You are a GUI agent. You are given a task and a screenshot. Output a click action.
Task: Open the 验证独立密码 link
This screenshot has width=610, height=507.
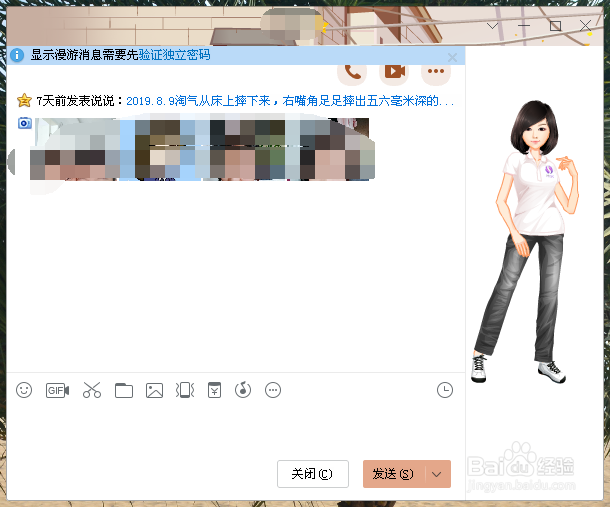pos(174,55)
